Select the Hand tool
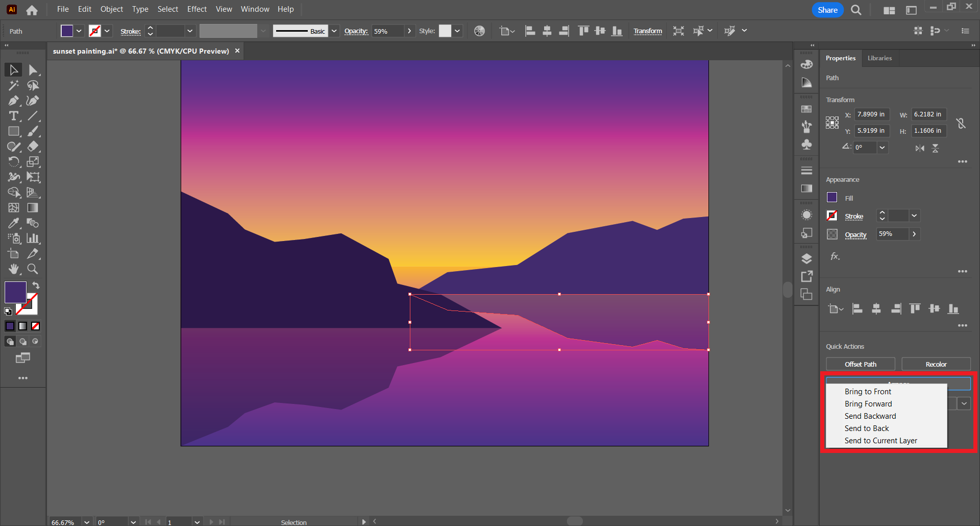The width and height of the screenshot is (980, 526). 13,269
